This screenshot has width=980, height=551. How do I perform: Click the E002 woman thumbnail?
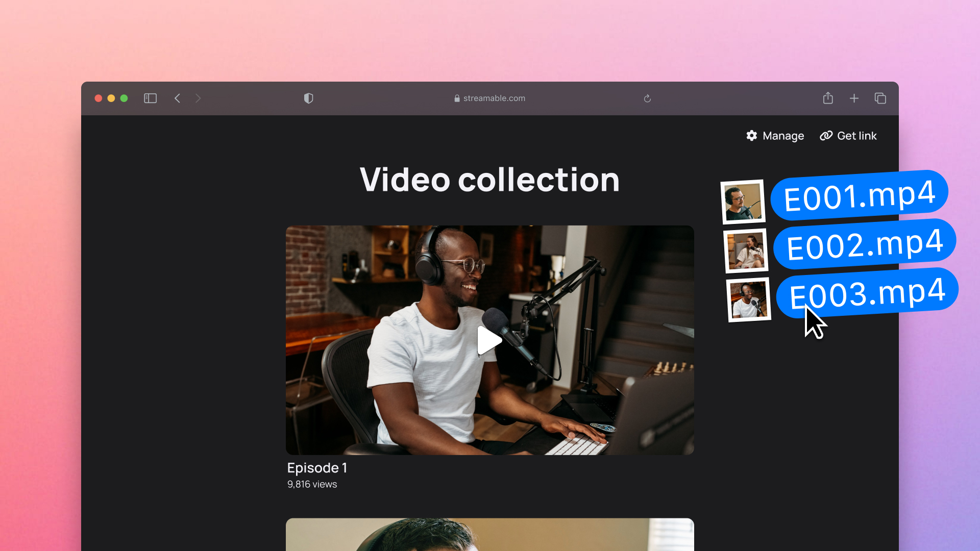pos(746,251)
